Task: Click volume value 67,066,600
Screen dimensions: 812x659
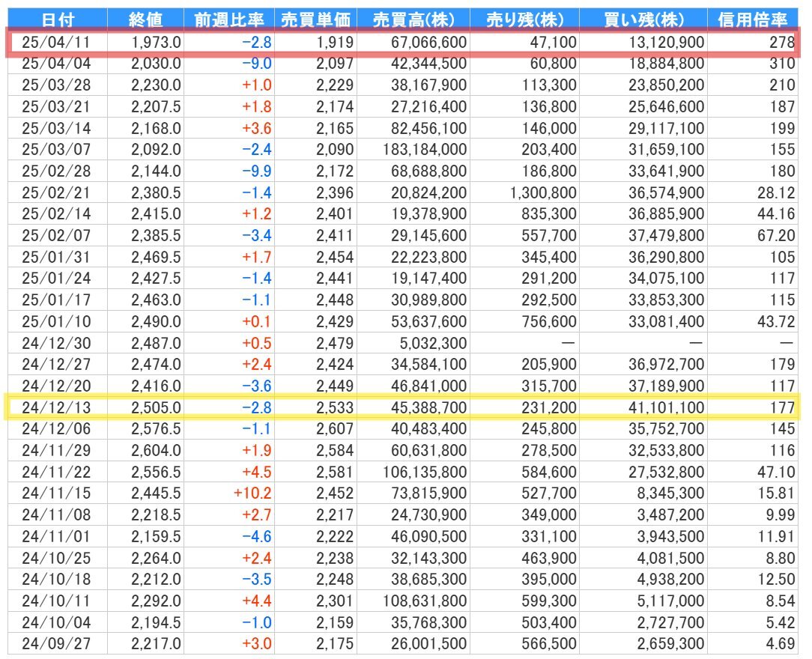Action: [428, 42]
